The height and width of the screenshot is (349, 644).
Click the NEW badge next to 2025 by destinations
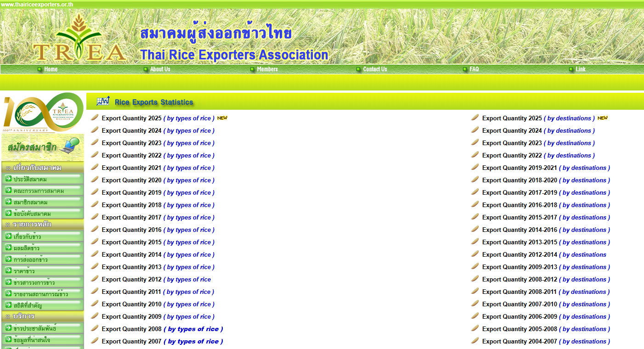tap(602, 118)
